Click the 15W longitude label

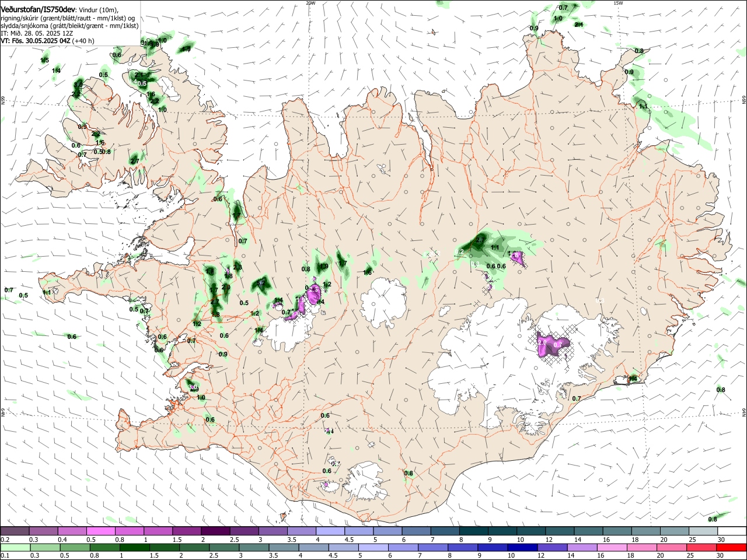[618, 3]
